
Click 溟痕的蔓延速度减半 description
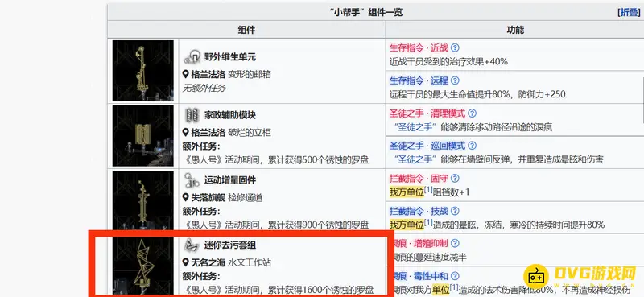pyautogui.click(x=430, y=258)
